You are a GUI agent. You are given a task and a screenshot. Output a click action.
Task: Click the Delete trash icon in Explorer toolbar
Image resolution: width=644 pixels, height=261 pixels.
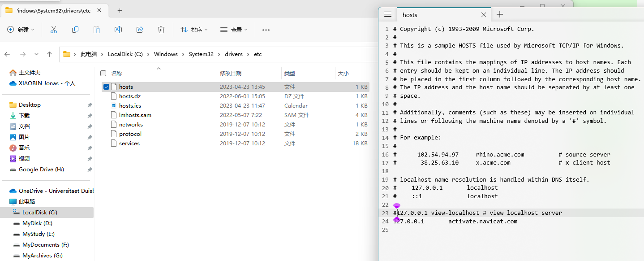(161, 30)
